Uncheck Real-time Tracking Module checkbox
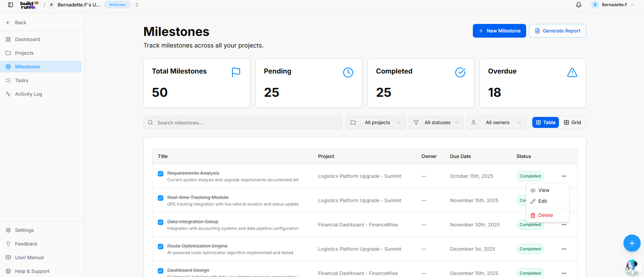The height and width of the screenshot is (277, 644). point(161,198)
